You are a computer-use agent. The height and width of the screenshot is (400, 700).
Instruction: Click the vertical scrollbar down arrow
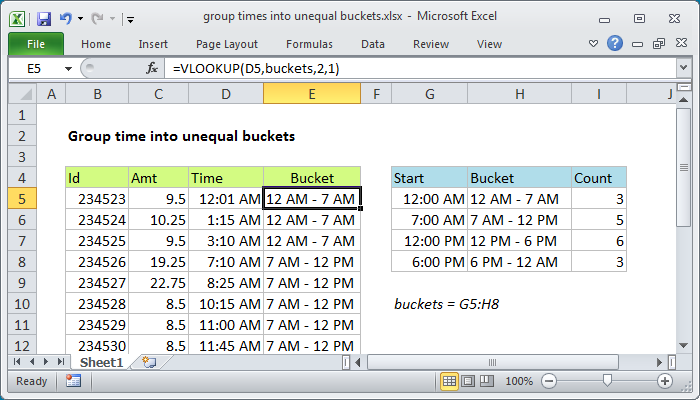click(683, 346)
